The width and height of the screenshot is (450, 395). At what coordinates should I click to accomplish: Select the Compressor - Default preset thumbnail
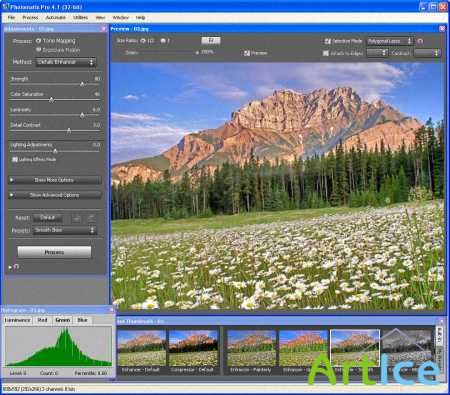(193, 349)
